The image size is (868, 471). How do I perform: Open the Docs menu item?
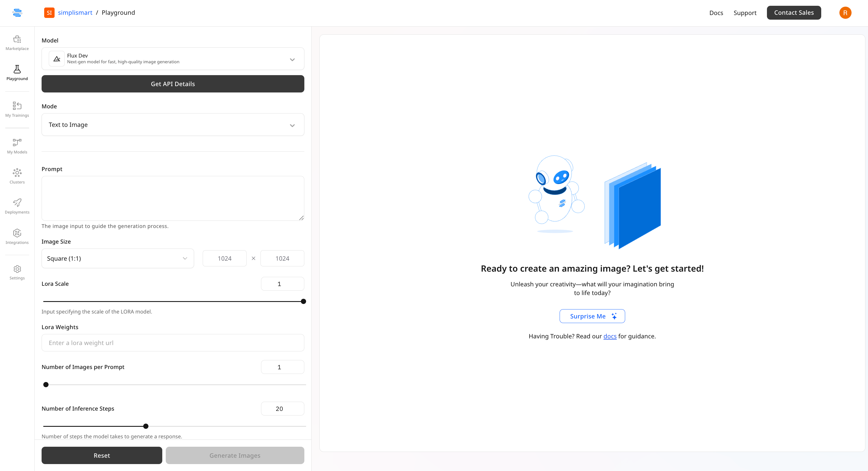point(716,13)
